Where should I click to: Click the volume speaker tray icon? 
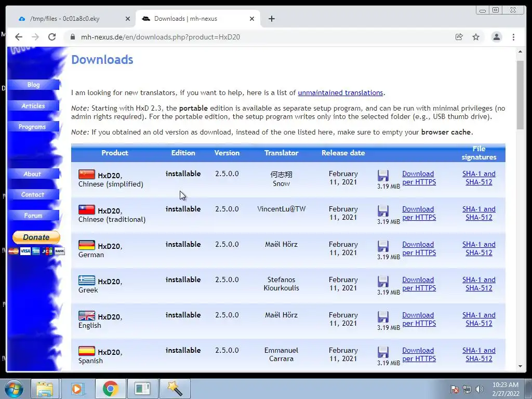(480, 389)
